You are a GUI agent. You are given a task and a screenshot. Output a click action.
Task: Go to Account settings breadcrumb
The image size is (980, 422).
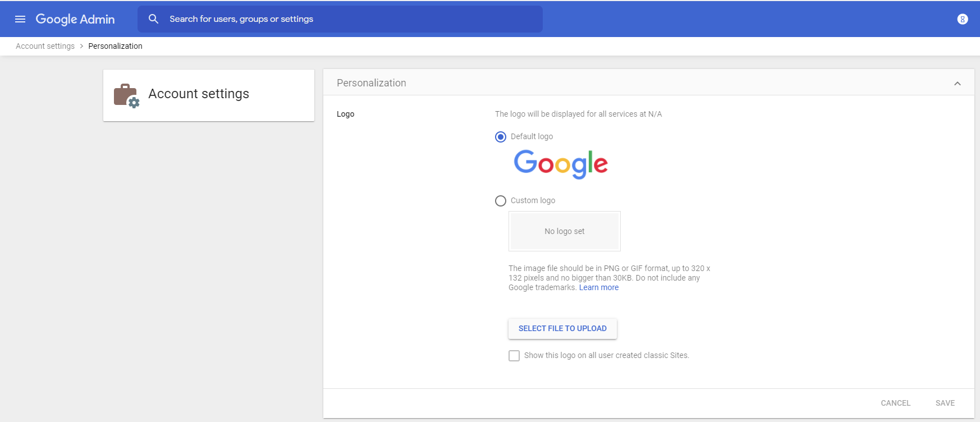[x=45, y=46]
